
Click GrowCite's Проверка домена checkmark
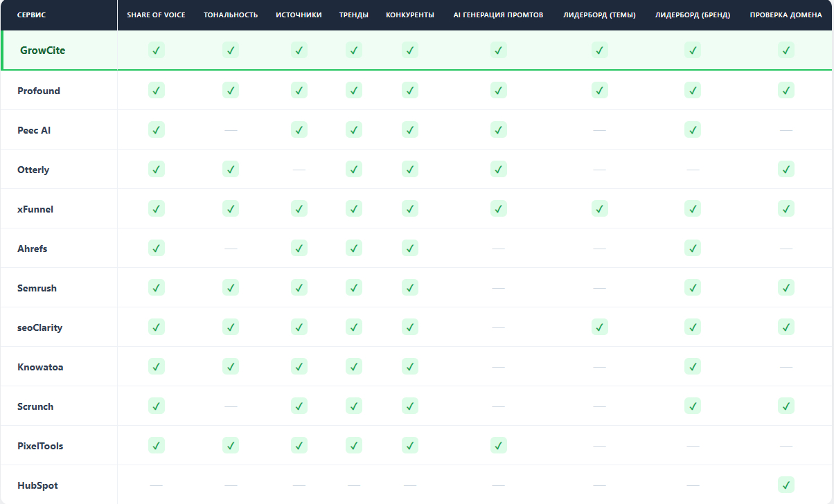[x=786, y=50]
